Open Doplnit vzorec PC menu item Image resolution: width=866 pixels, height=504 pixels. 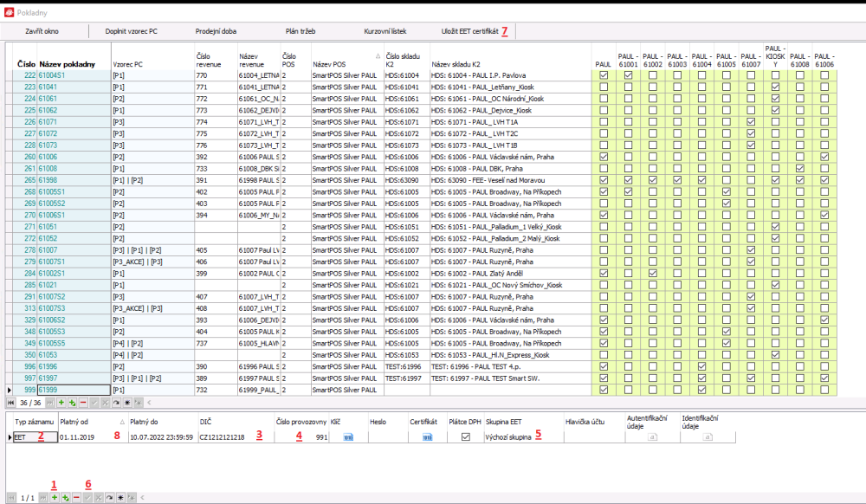tap(132, 31)
